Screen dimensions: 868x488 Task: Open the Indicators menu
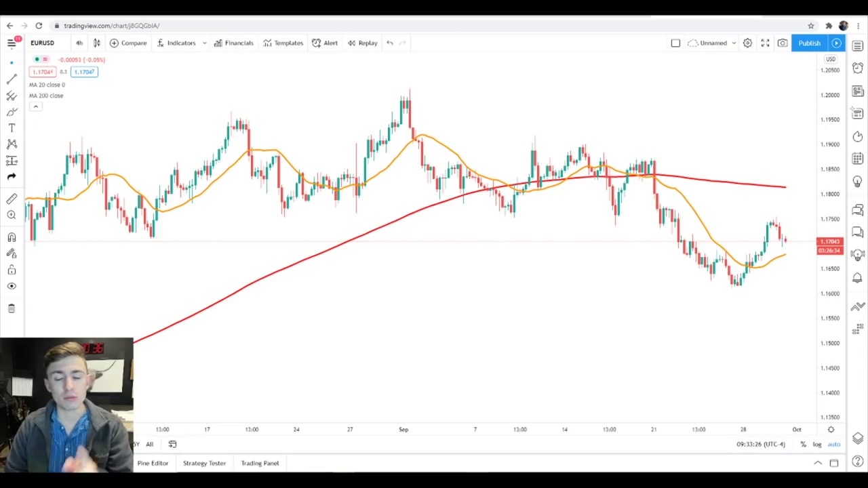176,43
